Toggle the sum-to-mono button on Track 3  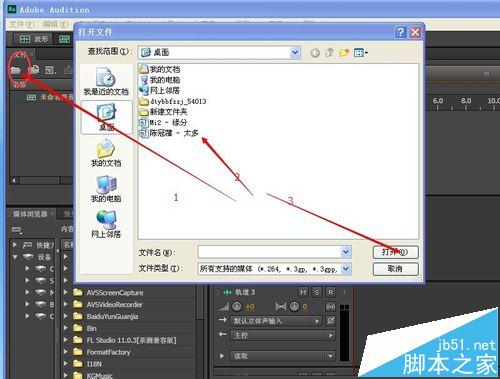[330, 306]
